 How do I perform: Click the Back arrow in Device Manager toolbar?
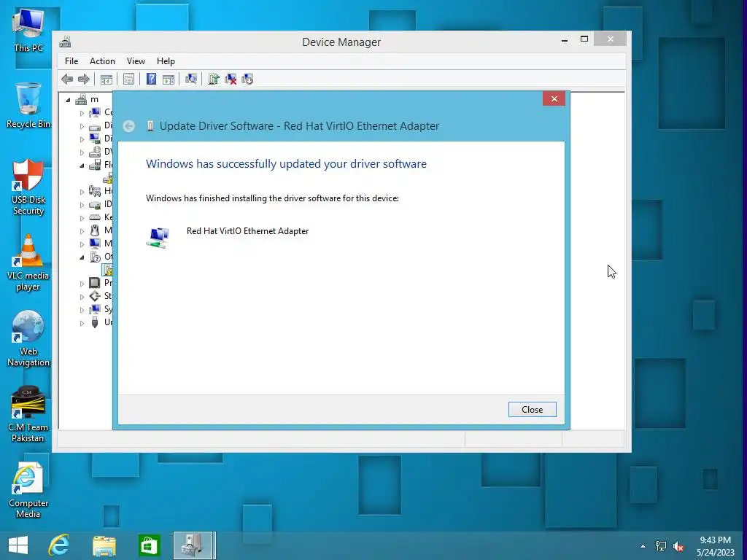pyautogui.click(x=67, y=79)
